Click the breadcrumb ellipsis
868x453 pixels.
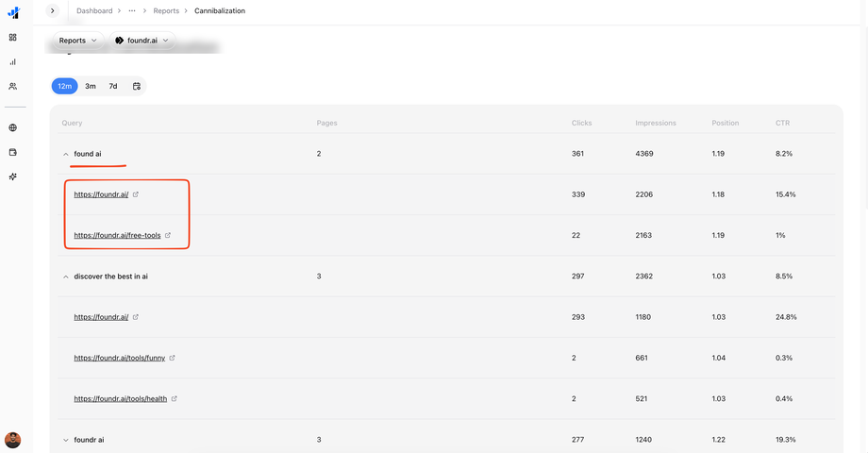click(x=132, y=10)
